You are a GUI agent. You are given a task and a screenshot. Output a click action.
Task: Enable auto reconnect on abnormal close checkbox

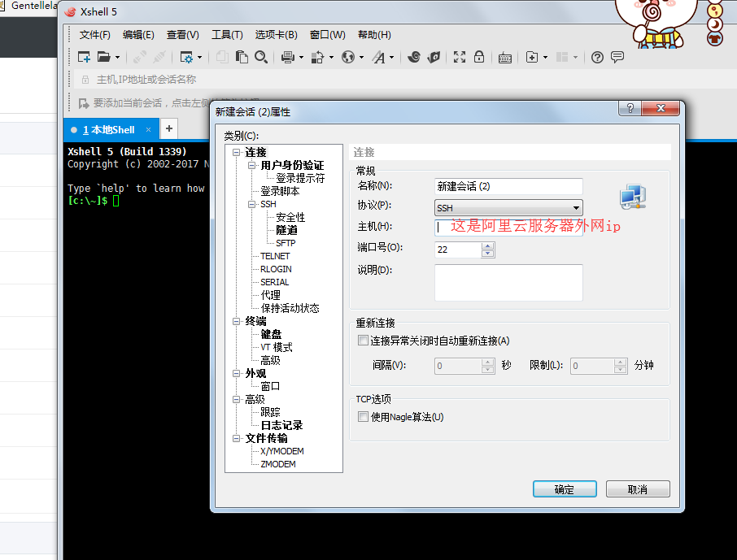point(363,340)
